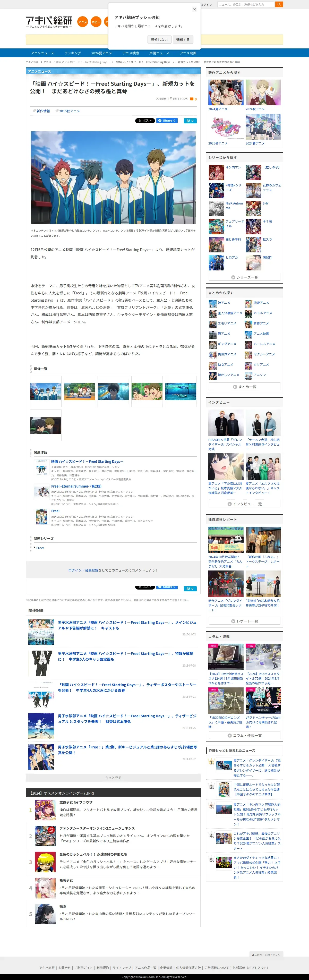Open the 2025冬アニメ thumbnail in sidebar

click(x=226, y=127)
